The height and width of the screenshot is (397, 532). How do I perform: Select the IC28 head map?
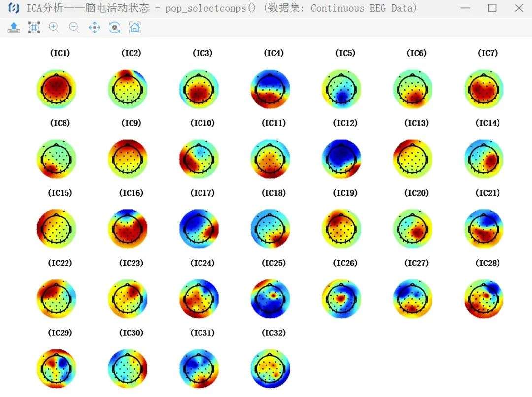click(484, 299)
